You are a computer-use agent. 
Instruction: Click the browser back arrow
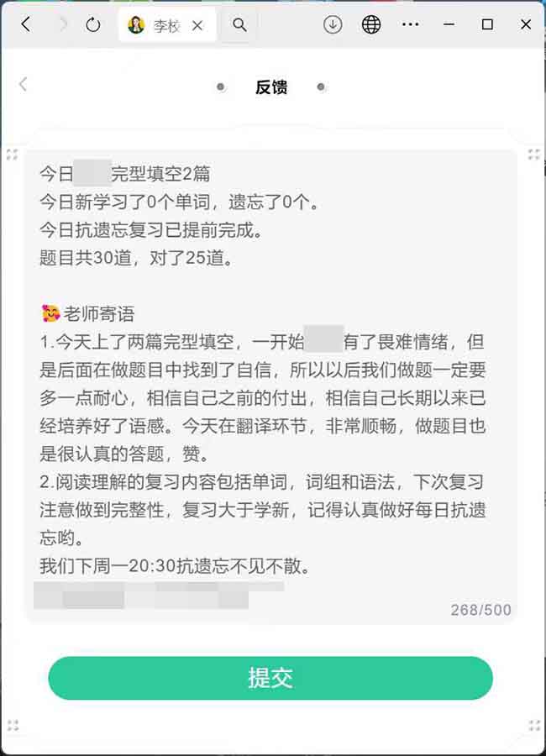[x=26, y=24]
